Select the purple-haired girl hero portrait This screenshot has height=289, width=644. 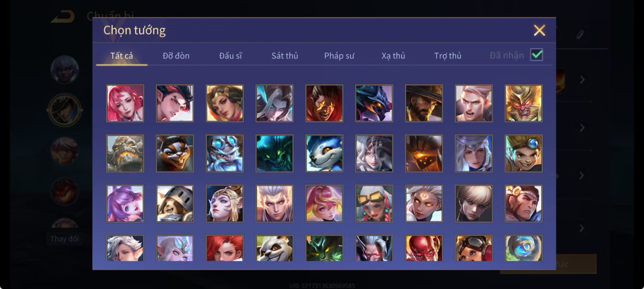[x=125, y=203]
